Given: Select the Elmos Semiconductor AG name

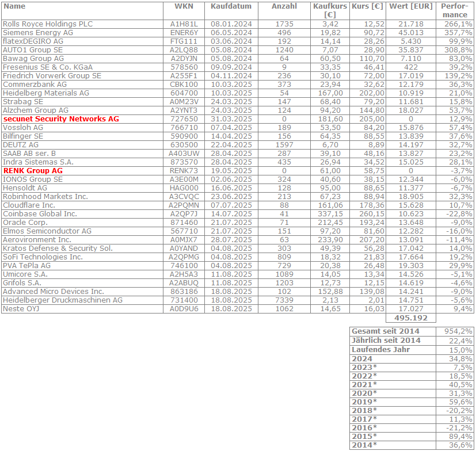Looking at the screenshot, I should coord(47,231).
